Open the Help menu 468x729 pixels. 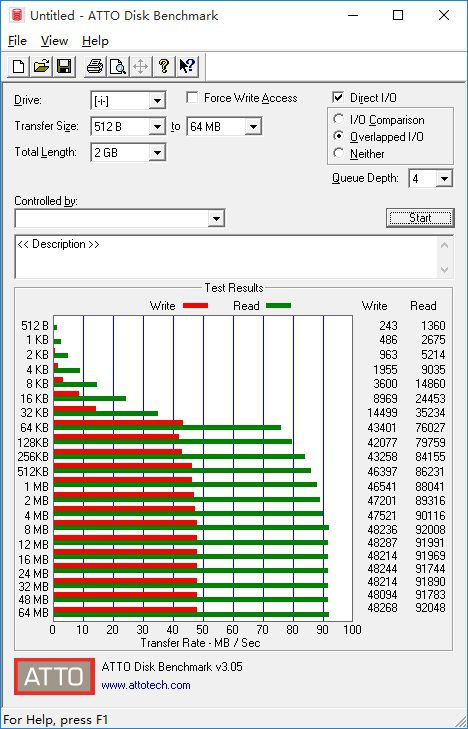pos(95,41)
